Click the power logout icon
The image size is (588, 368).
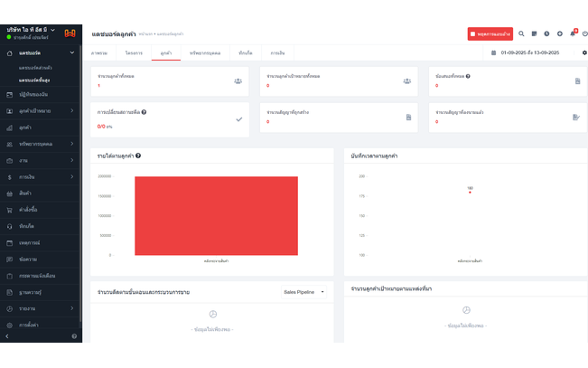tap(584, 33)
